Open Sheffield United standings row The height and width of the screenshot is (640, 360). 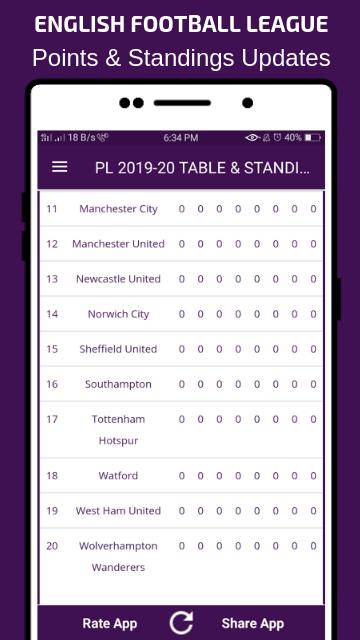coord(181,349)
